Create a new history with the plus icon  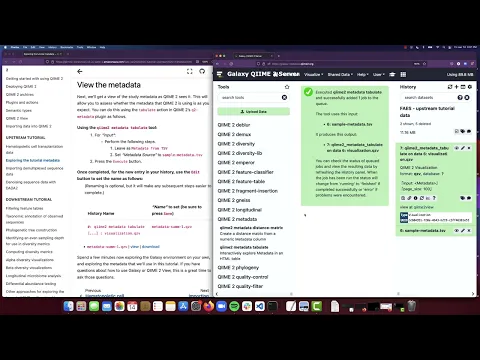pyautogui.click(x=457, y=87)
